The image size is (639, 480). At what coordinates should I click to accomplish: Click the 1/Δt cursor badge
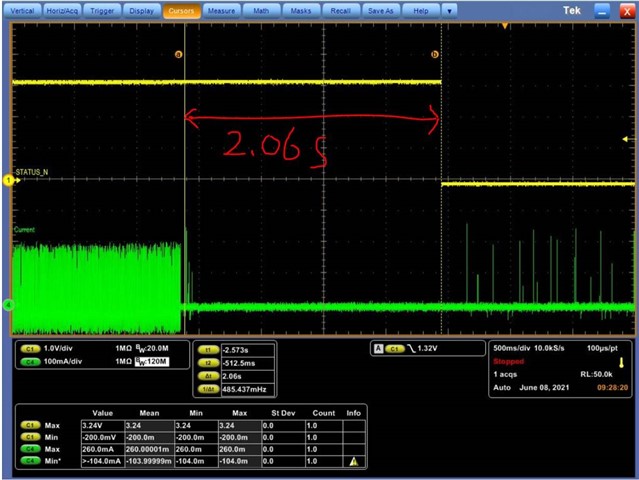[x=208, y=389]
